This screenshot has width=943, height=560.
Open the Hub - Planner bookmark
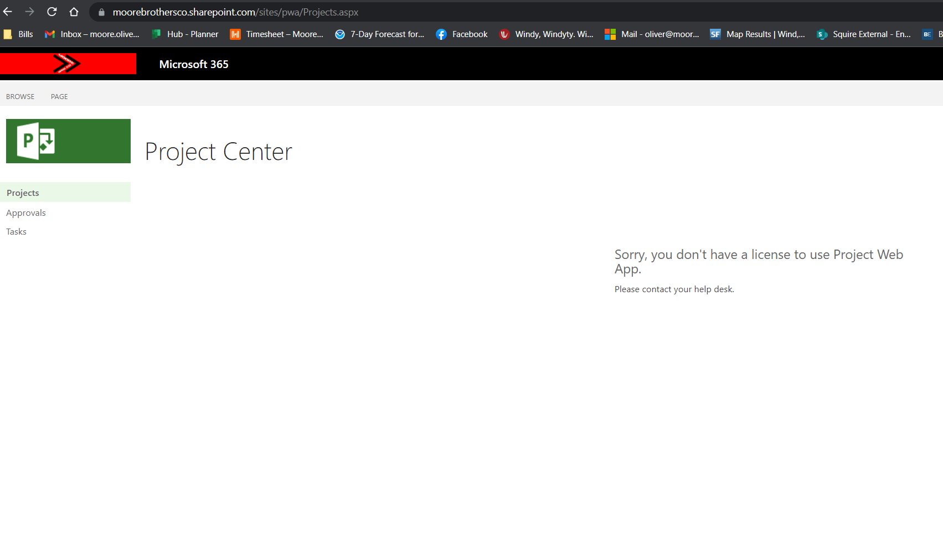pos(185,34)
